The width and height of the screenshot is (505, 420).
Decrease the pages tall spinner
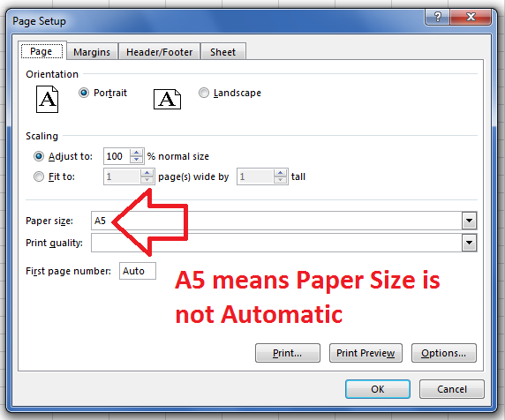pos(280,180)
